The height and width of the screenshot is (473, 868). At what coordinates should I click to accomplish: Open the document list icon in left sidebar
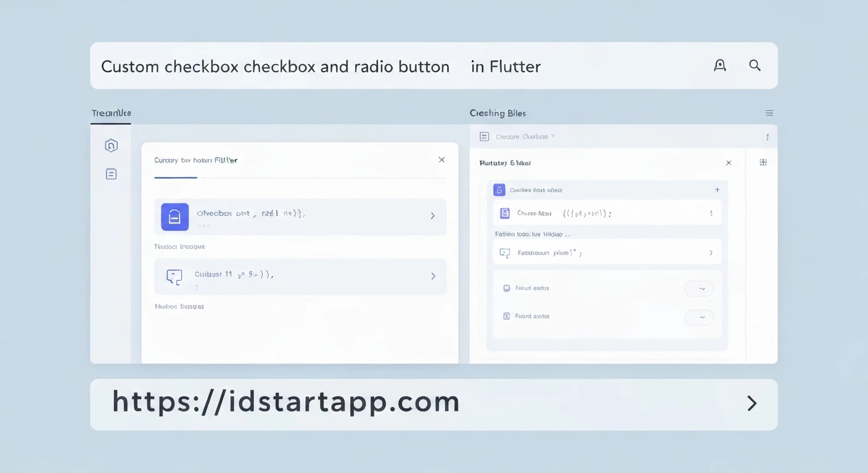click(x=111, y=174)
